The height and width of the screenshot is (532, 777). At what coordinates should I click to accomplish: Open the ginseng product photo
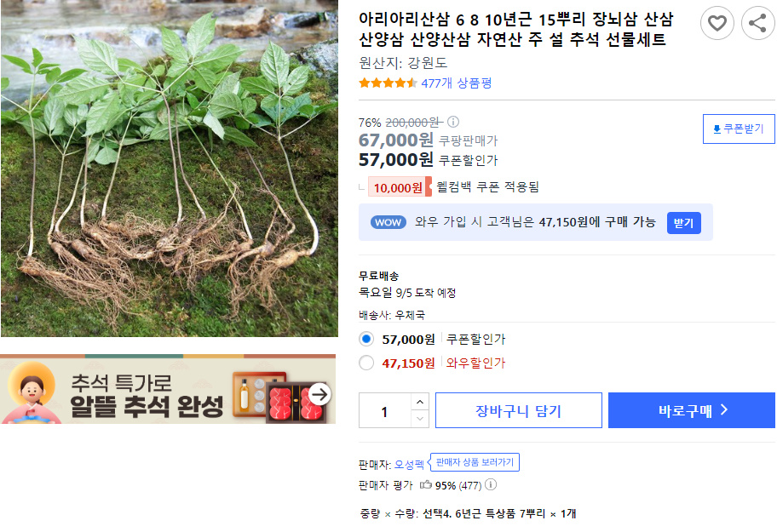tap(170, 169)
